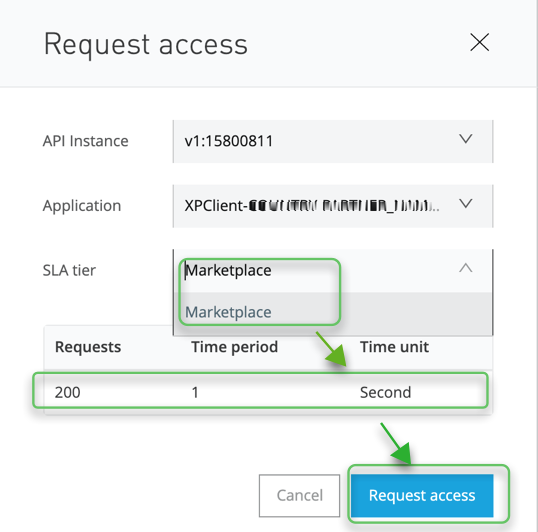
Task: Click the Request access dialog title
Action: pyautogui.click(x=146, y=45)
